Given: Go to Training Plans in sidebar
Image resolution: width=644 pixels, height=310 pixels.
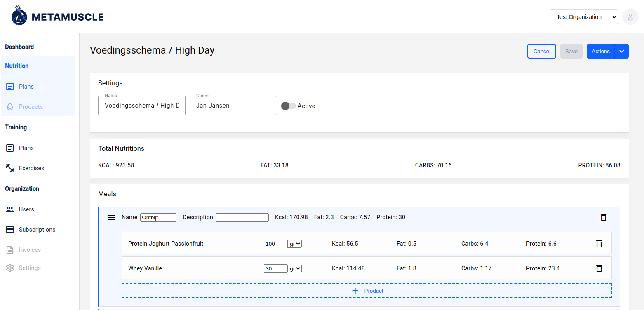Looking at the screenshot, I should tap(26, 148).
